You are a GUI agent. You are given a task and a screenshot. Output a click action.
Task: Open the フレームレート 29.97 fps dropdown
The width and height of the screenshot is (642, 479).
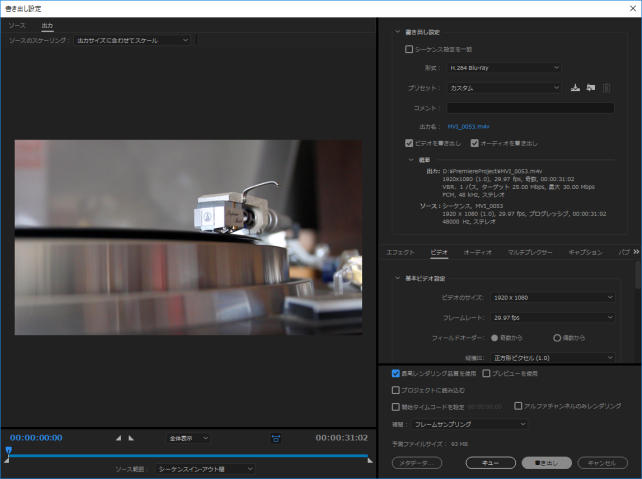click(552, 317)
